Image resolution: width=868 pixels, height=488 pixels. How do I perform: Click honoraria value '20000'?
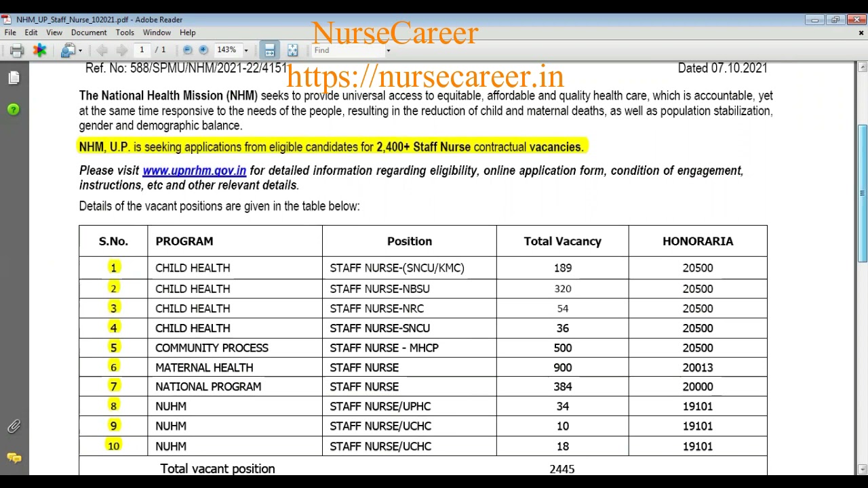[698, 386]
